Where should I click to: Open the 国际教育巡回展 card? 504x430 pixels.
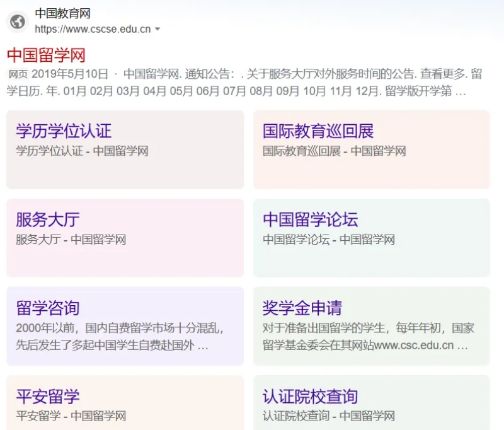[x=318, y=131]
